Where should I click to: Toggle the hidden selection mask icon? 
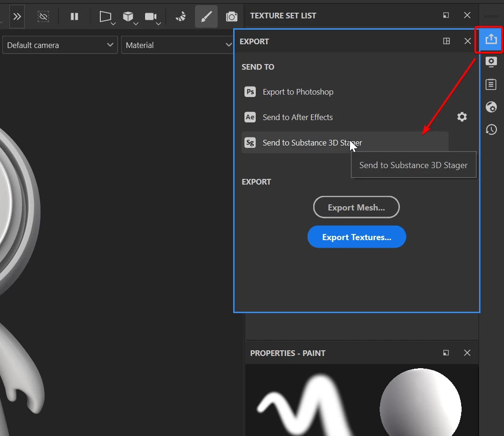coord(43,16)
